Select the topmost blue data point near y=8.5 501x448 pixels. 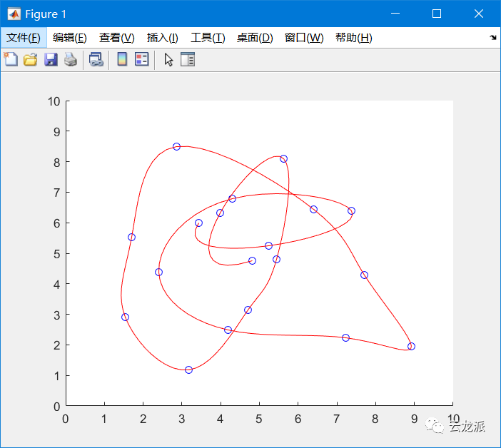pyautogui.click(x=176, y=146)
